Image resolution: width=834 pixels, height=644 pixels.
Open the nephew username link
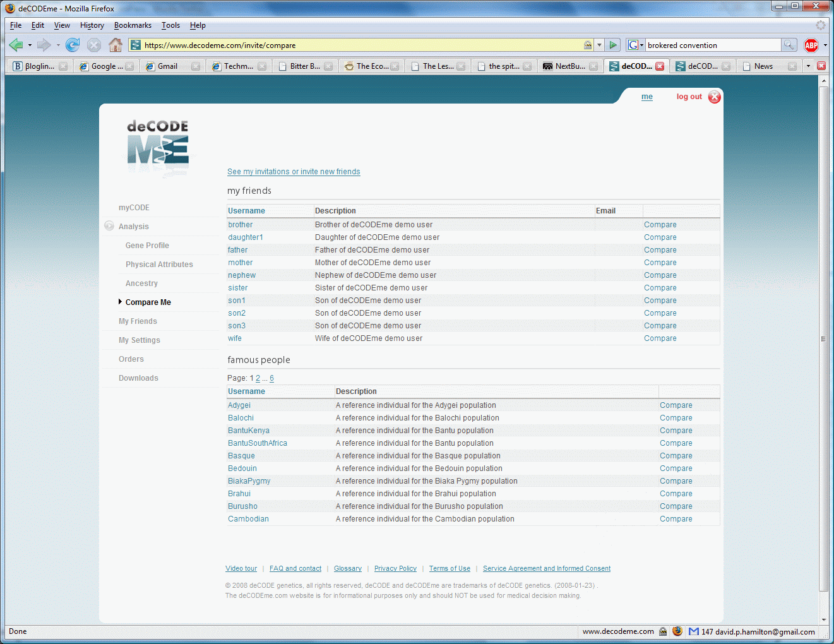point(242,275)
